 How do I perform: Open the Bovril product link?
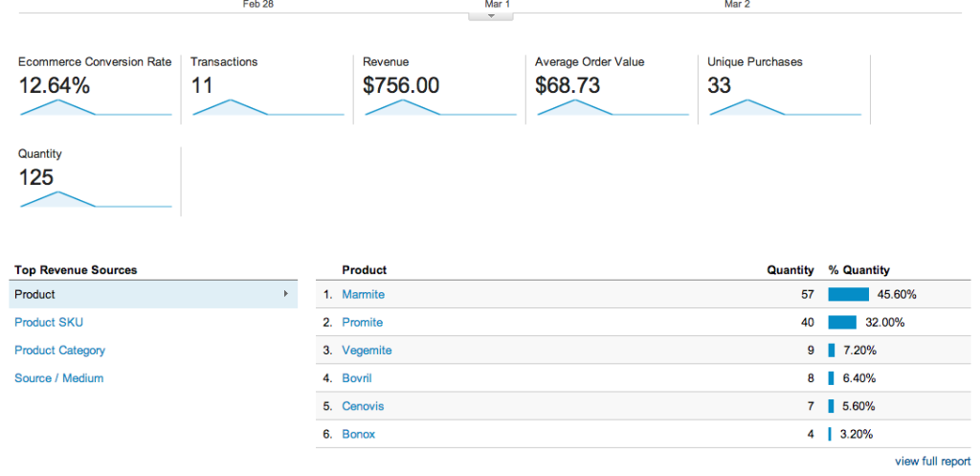click(x=357, y=377)
